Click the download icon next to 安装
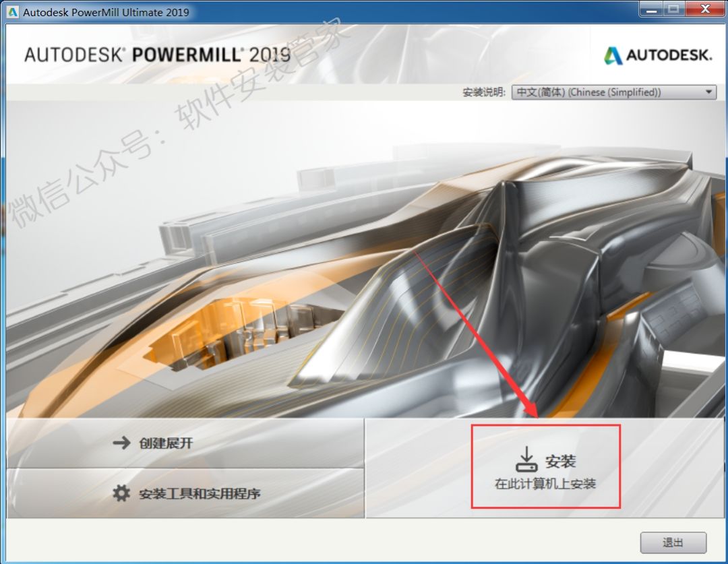Image resolution: width=728 pixels, height=564 pixels. pos(526,459)
